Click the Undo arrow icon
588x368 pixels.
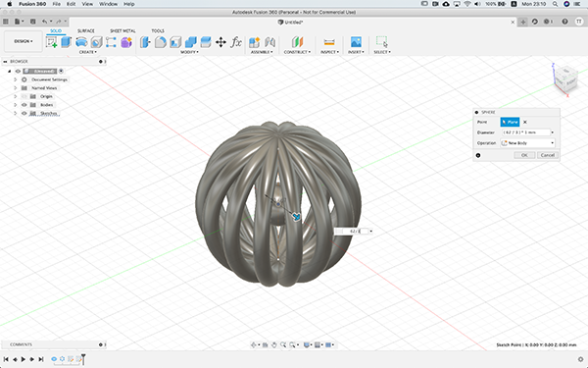coord(45,22)
